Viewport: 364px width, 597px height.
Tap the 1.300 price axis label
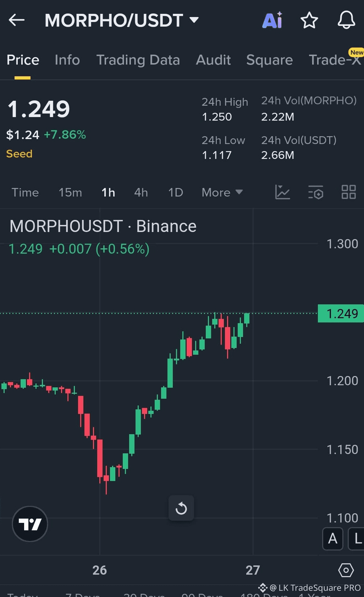(342, 244)
